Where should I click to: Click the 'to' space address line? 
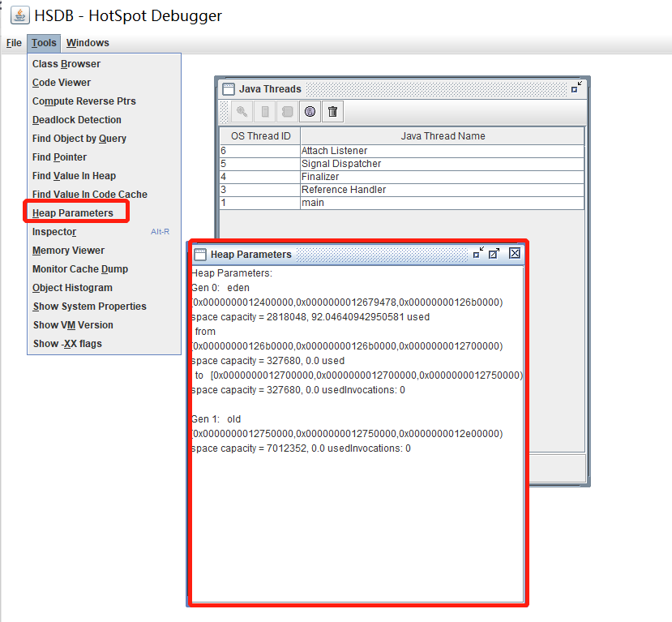point(359,375)
